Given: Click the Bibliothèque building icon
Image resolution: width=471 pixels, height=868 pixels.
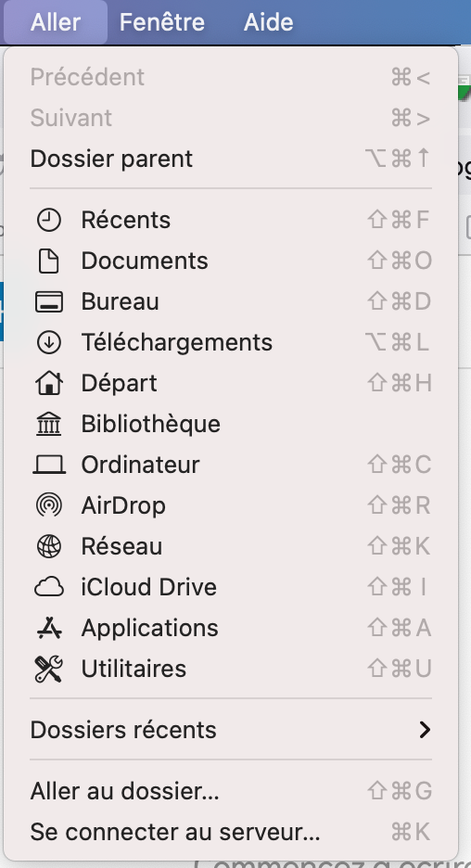Looking at the screenshot, I should click(x=49, y=425).
